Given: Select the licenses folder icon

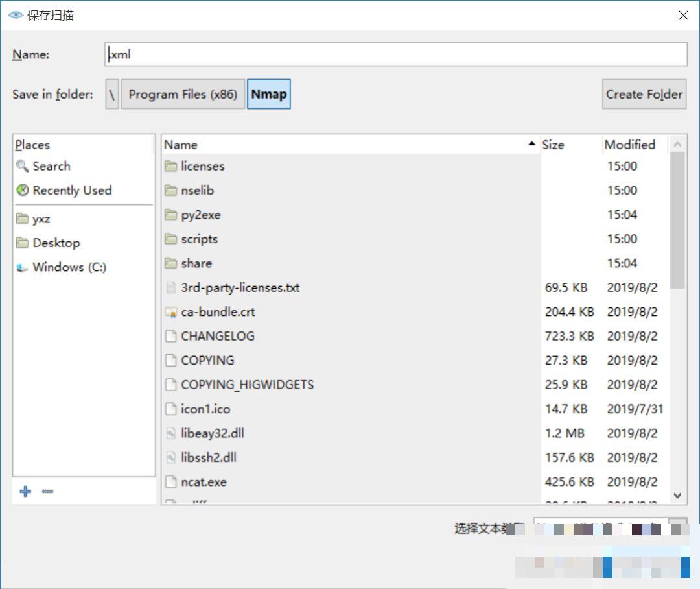Looking at the screenshot, I should [170, 166].
